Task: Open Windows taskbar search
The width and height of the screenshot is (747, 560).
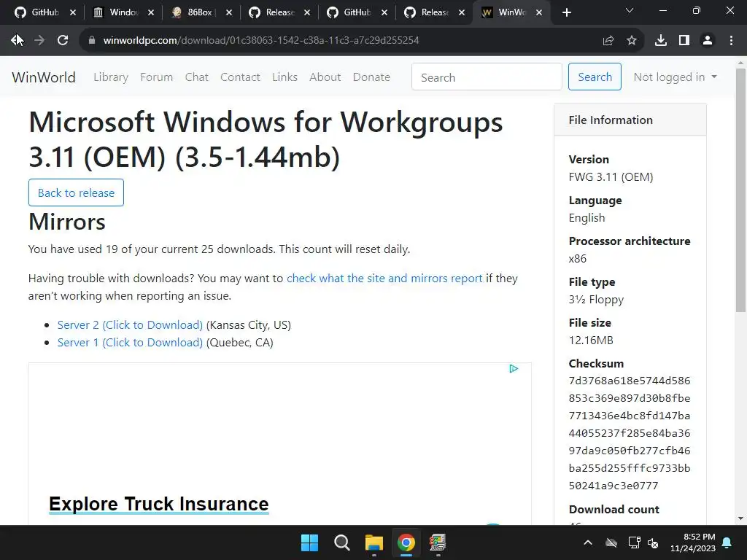Action: [x=341, y=542]
